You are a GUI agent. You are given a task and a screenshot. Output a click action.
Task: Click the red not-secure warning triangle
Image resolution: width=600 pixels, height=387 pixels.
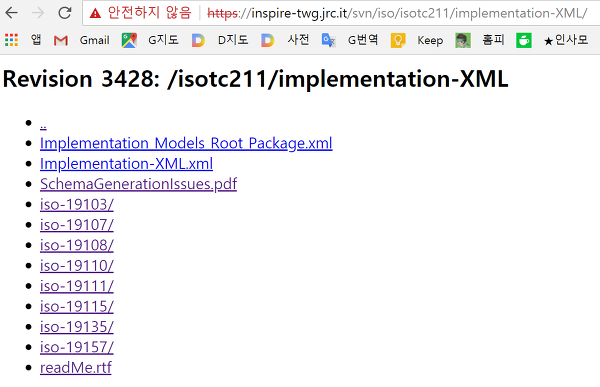pyautogui.click(x=95, y=14)
